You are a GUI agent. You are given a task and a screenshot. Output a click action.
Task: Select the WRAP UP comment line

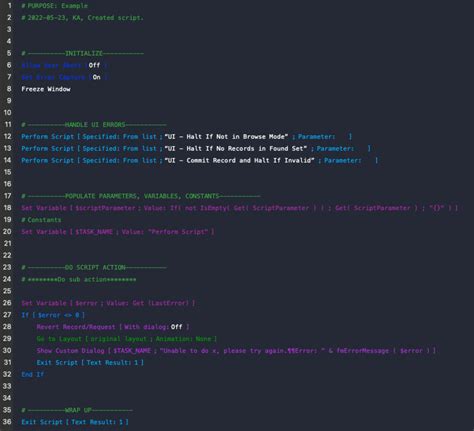tap(77, 410)
